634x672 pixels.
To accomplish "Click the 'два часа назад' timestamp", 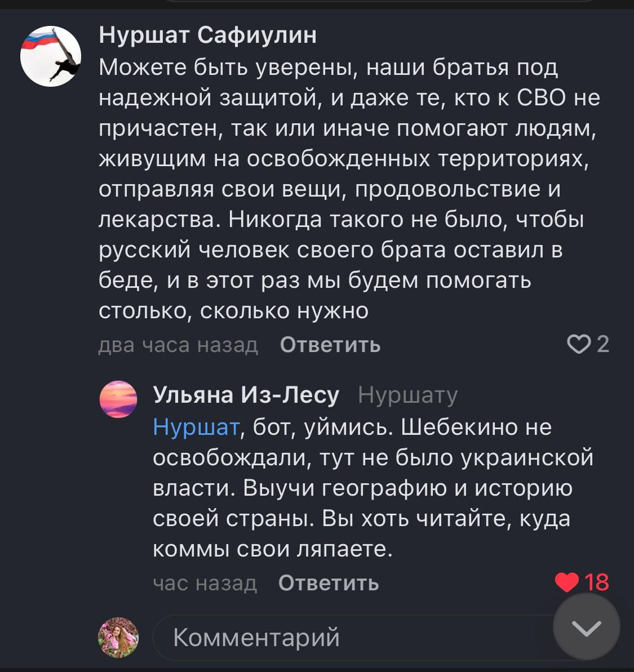I will click(178, 344).
